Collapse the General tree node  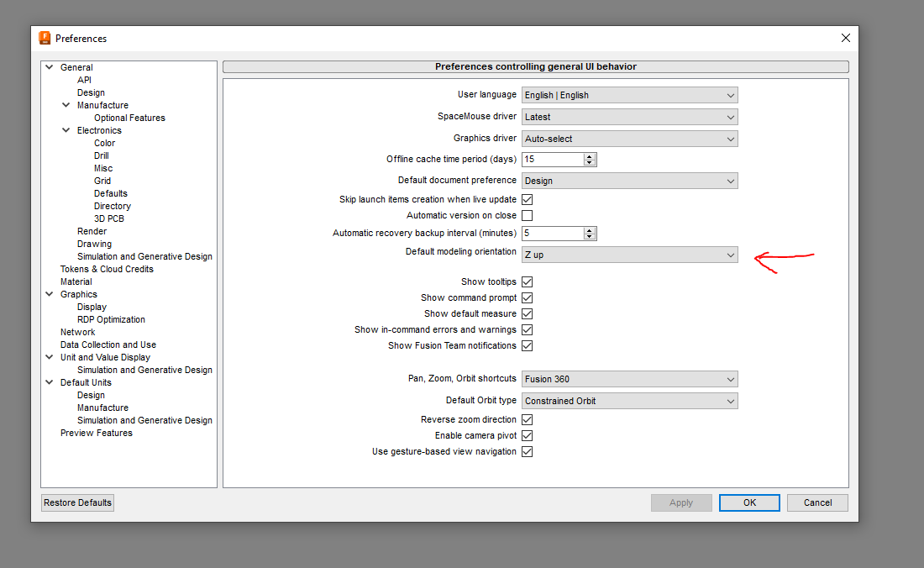[50, 67]
